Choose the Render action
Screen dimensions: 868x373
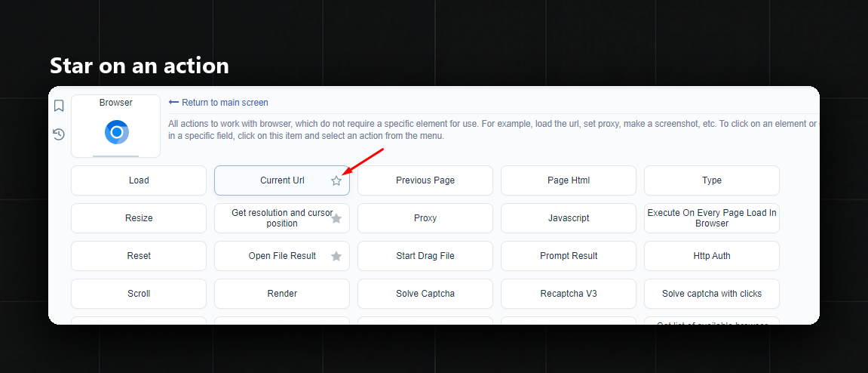pos(282,293)
